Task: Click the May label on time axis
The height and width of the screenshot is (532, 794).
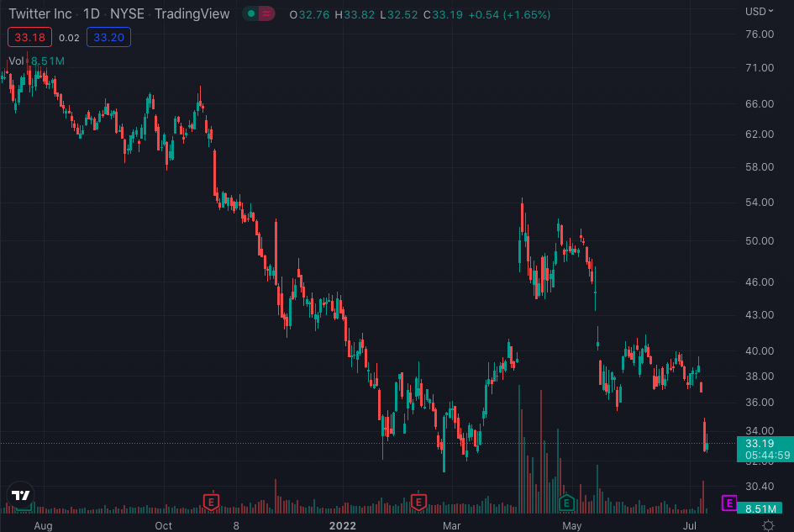Action: point(571,525)
